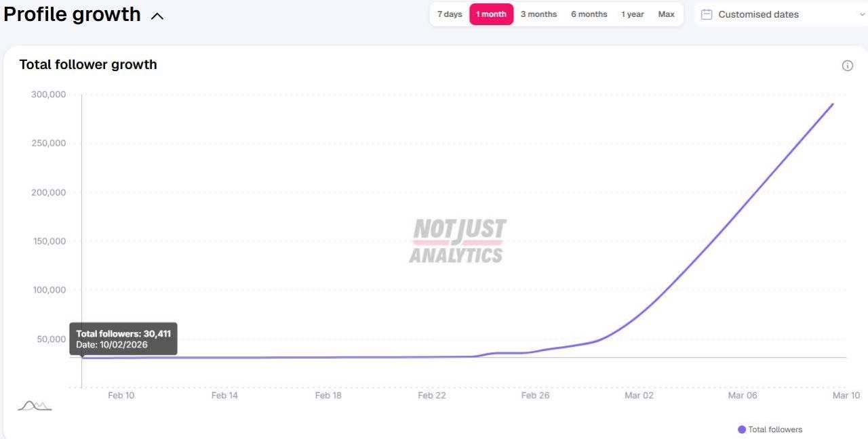
Task: Show the 1 year range
Action: coord(633,14)
